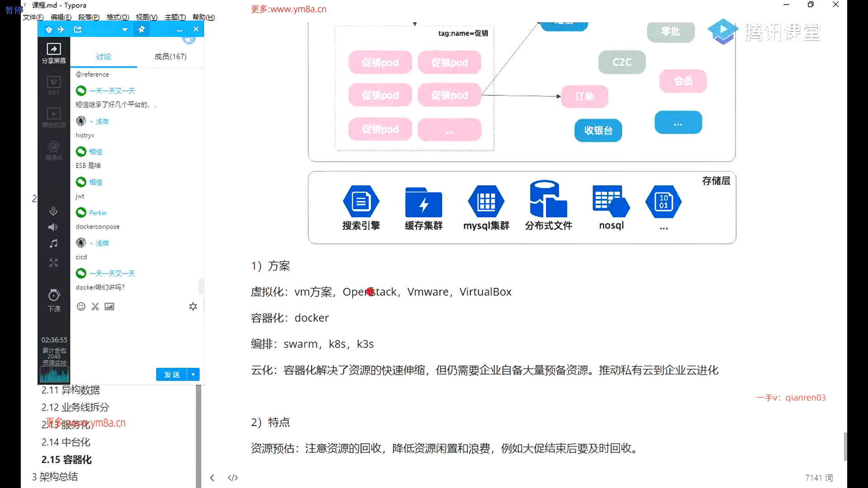Open dropdown arrow next to 发送 button

tap(193, 374)
